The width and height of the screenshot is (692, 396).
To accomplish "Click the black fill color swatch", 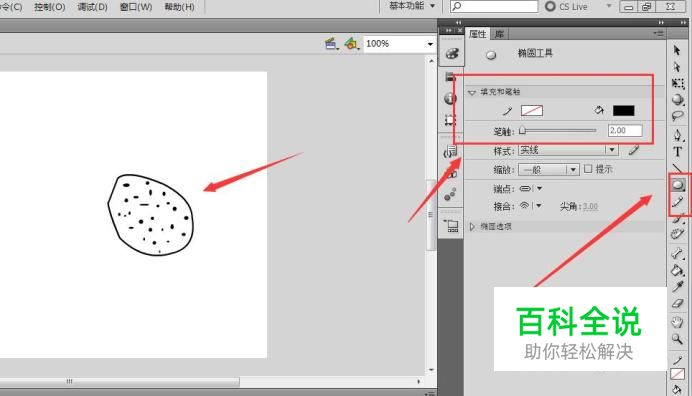I will 624,110.
